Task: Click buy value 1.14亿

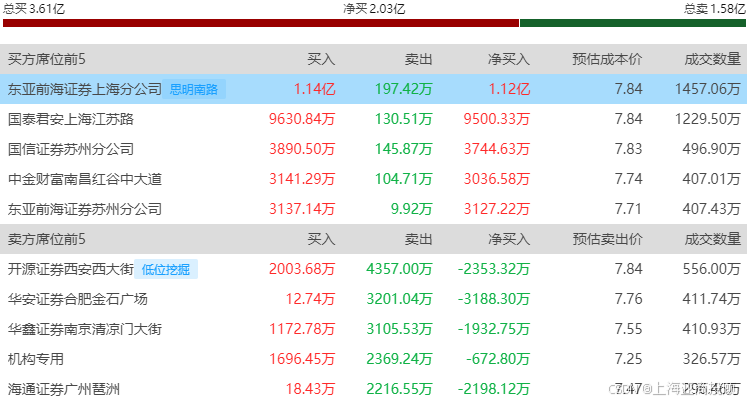Action: pos(314,89)
